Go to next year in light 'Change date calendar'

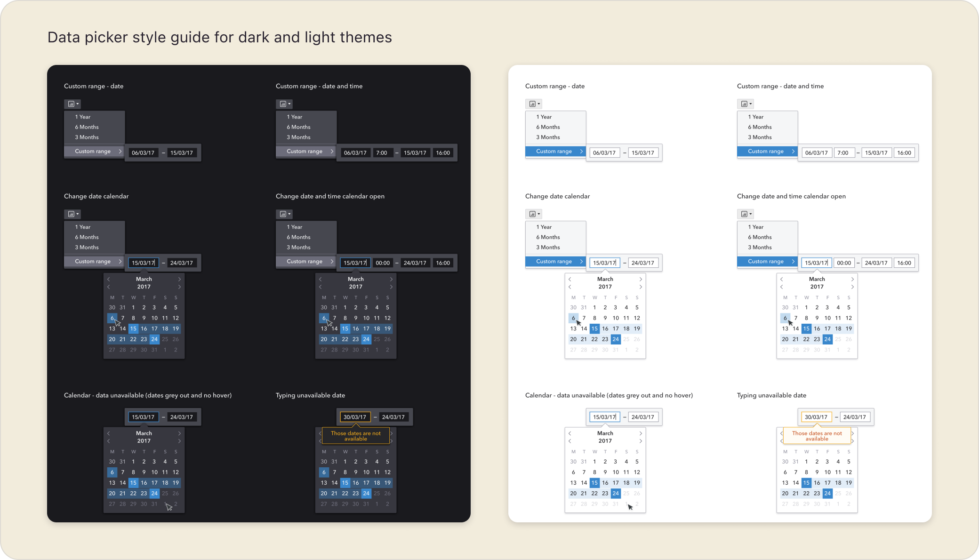coord(641,287)
